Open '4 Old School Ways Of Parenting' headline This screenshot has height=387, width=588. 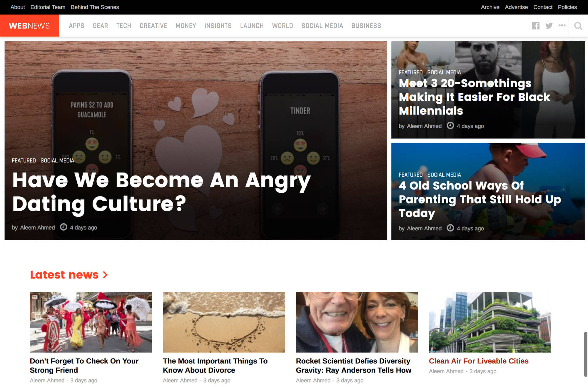click(480, 199)
